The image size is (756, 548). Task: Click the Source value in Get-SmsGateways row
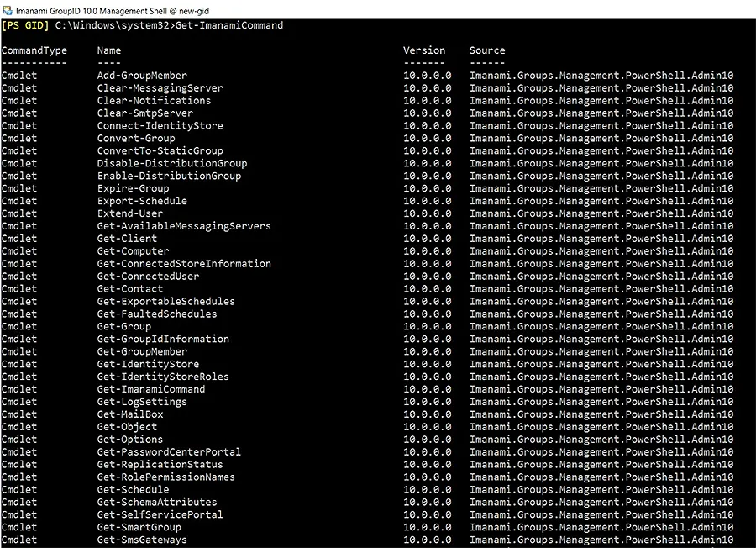[601, 540]
